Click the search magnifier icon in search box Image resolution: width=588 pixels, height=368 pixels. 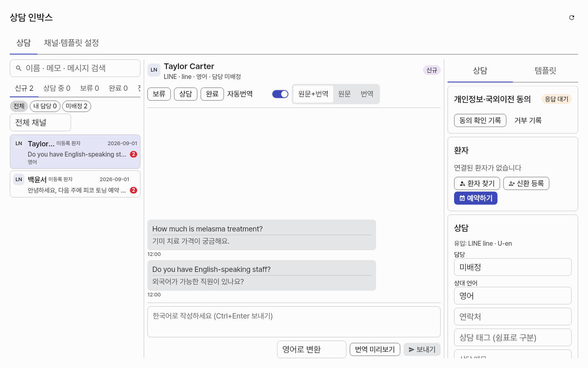pyautogui.click(x=19, y=68)
